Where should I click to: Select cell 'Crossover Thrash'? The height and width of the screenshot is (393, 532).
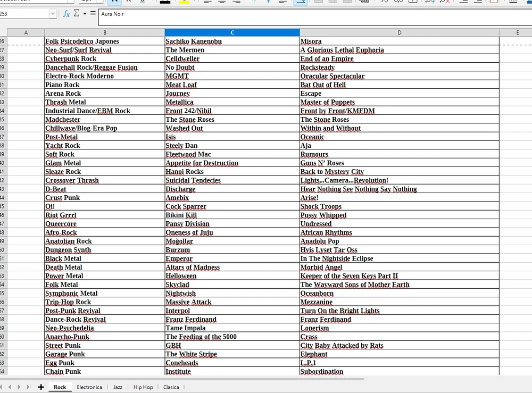104,180
